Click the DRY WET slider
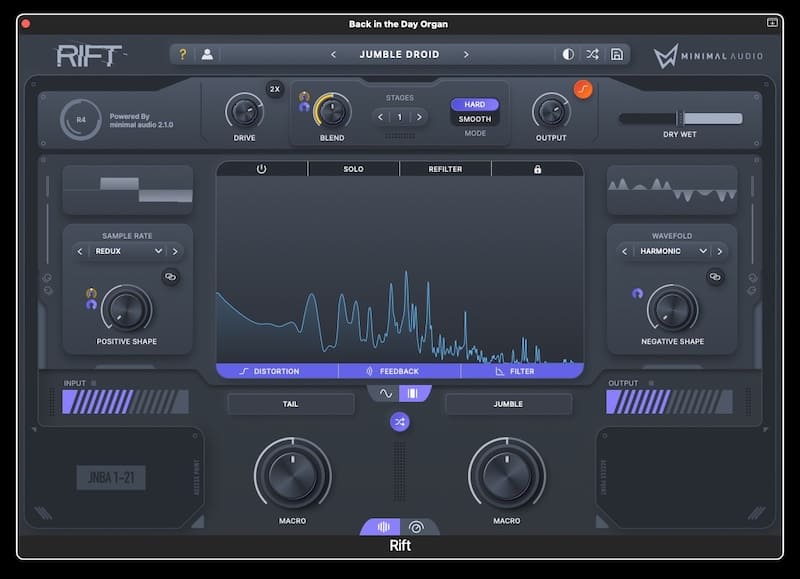Image resolution: width=800 pixels, height=579 pixels. (x=681, y=118)
